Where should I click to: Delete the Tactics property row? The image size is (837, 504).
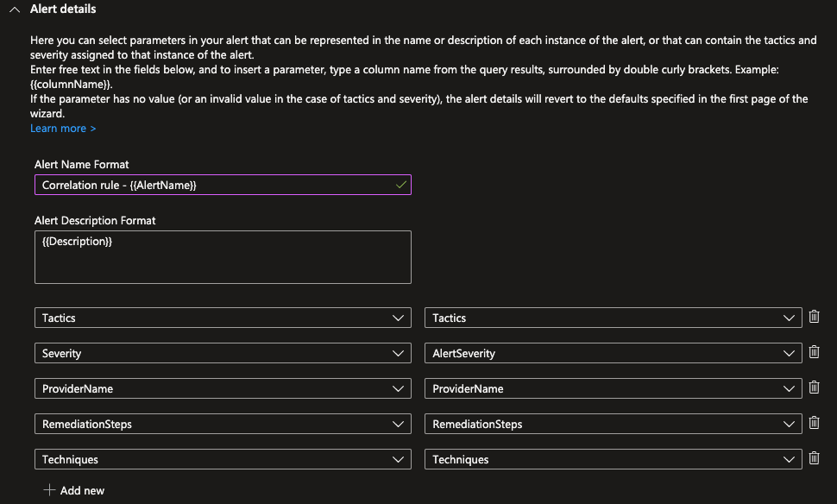coord(814,317)
